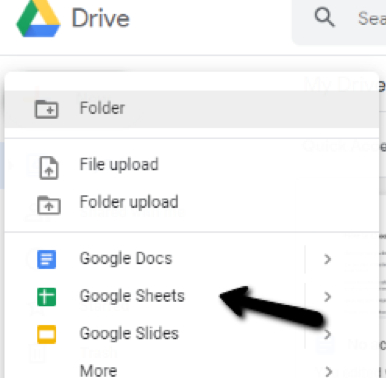Choose File upload menu entry

192,165
